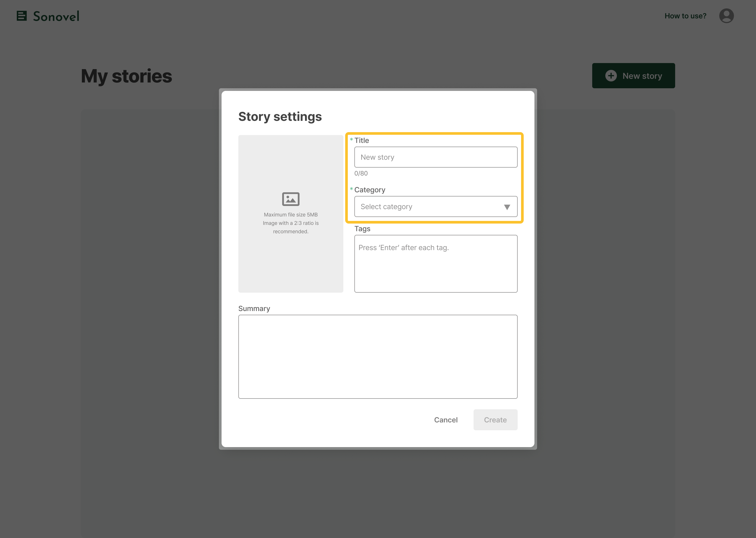Click the Sonovel brand name text

pyautogui.click(x=56, y=16)
